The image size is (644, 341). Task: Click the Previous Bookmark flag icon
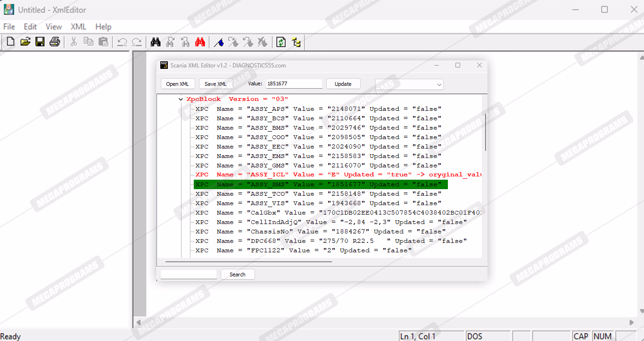(248, 42)
